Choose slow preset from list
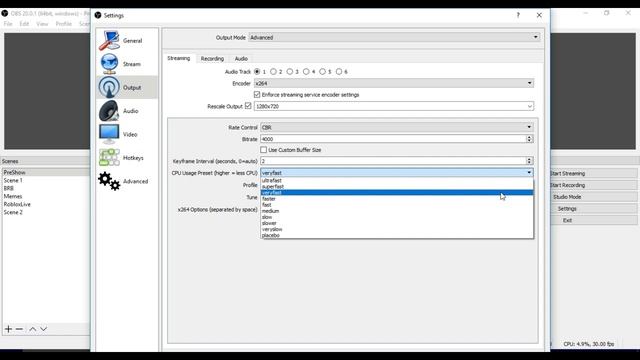 (x=397, y=217)
